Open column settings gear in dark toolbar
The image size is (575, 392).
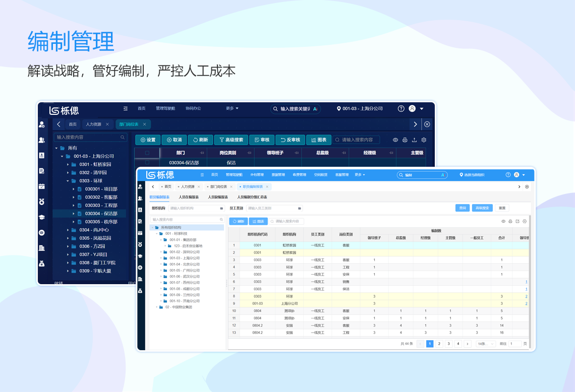(424, 140)
